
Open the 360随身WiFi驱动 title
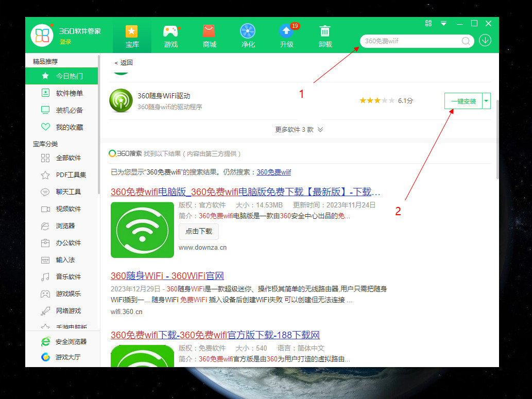tap(164, 96)
